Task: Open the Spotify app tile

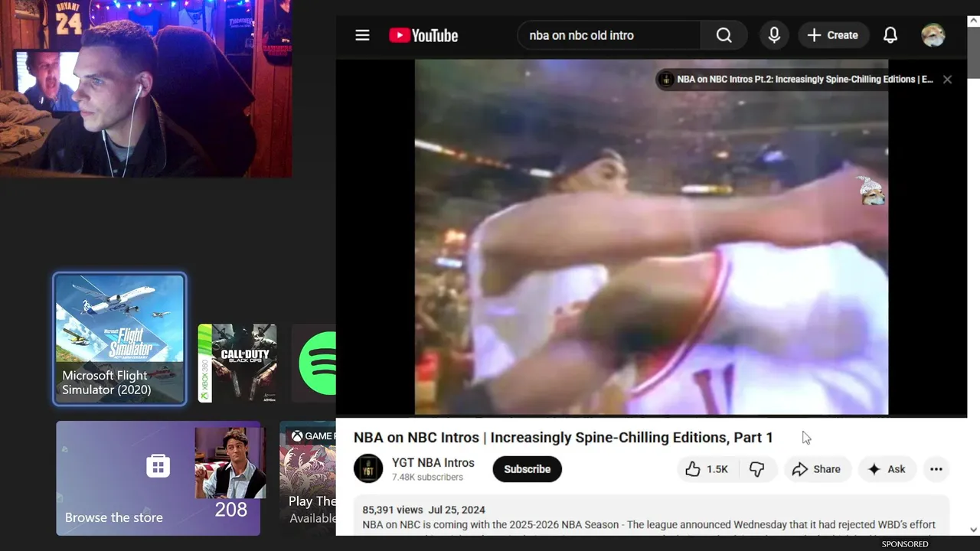Action: 314,364
